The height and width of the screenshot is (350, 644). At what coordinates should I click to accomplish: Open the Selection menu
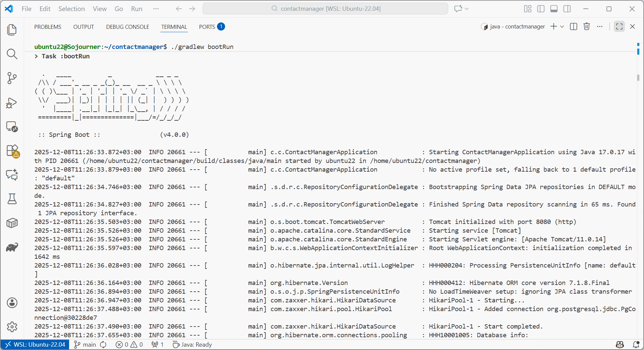71,9
